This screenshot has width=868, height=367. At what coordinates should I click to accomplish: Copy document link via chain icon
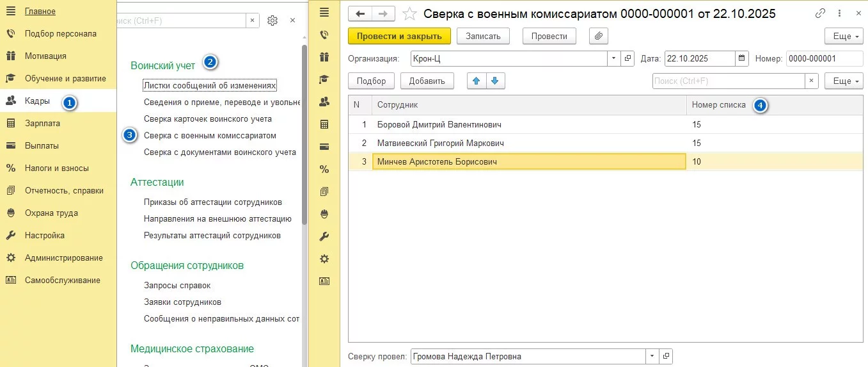(821, 13)
